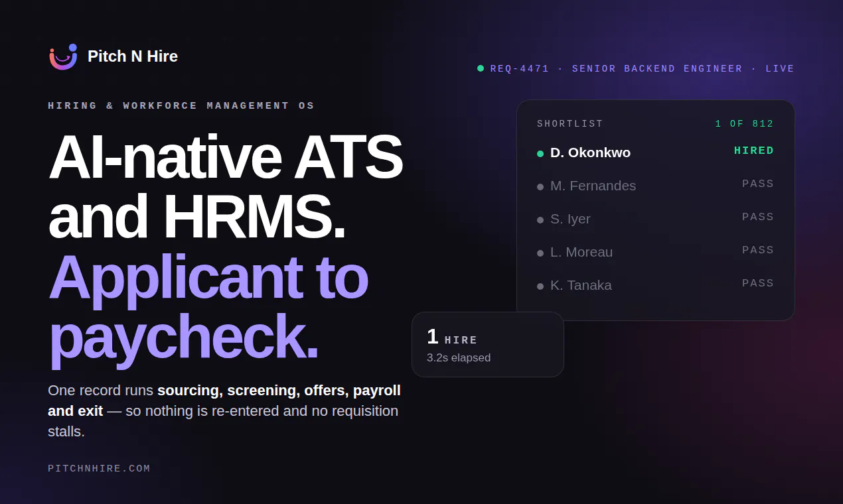Click the gray dot beside K. Tanaka
The height and width of the screenshot is (504, 843).
pos(540,286)
